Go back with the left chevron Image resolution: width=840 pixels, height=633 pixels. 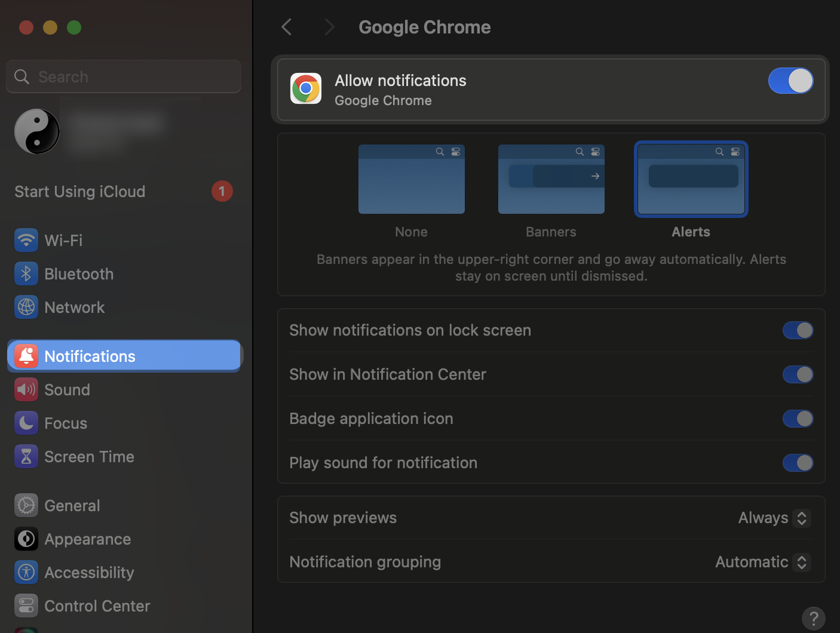point(287,27)
